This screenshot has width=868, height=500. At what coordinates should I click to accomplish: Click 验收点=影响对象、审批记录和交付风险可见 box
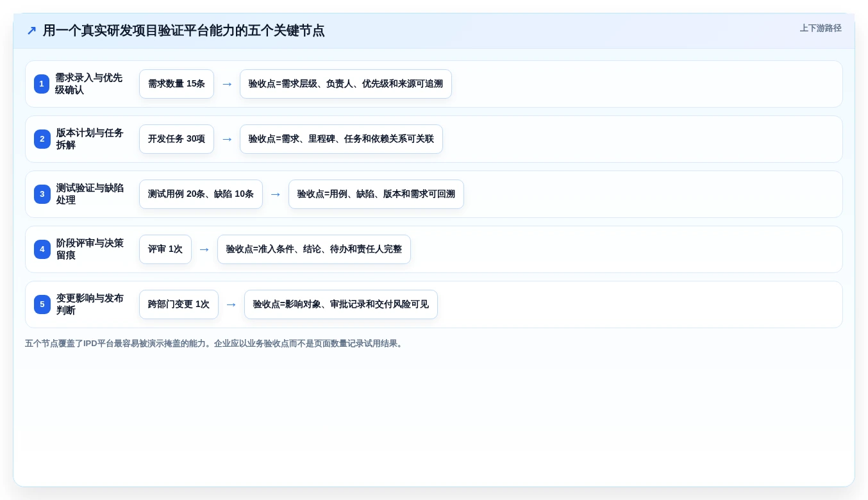(x=341, y=304)
